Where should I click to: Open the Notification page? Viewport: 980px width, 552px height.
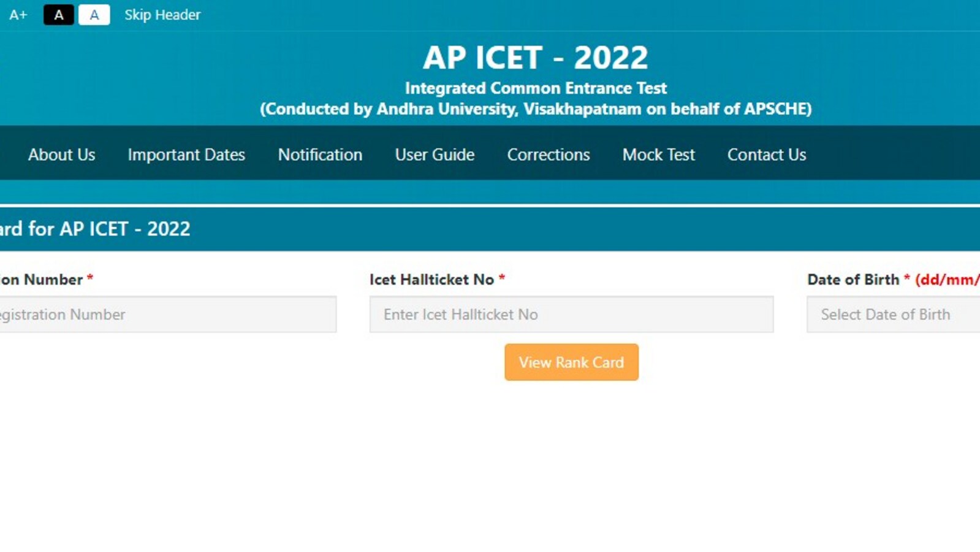320,155
